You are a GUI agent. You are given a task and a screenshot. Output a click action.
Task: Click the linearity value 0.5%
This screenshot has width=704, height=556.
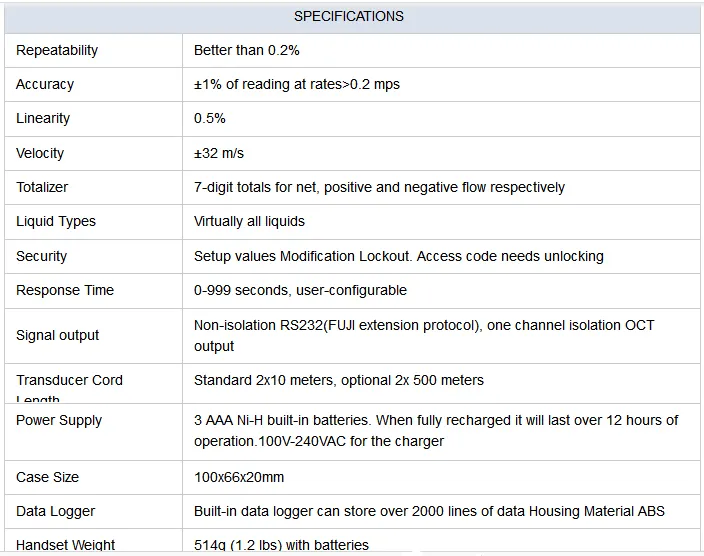click(x=210, y=118)
